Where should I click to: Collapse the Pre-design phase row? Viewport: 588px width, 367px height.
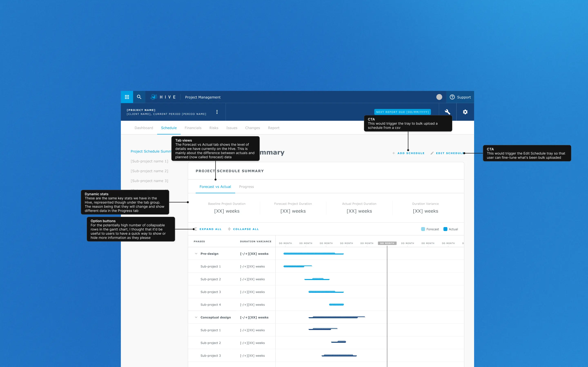point(196,254)
